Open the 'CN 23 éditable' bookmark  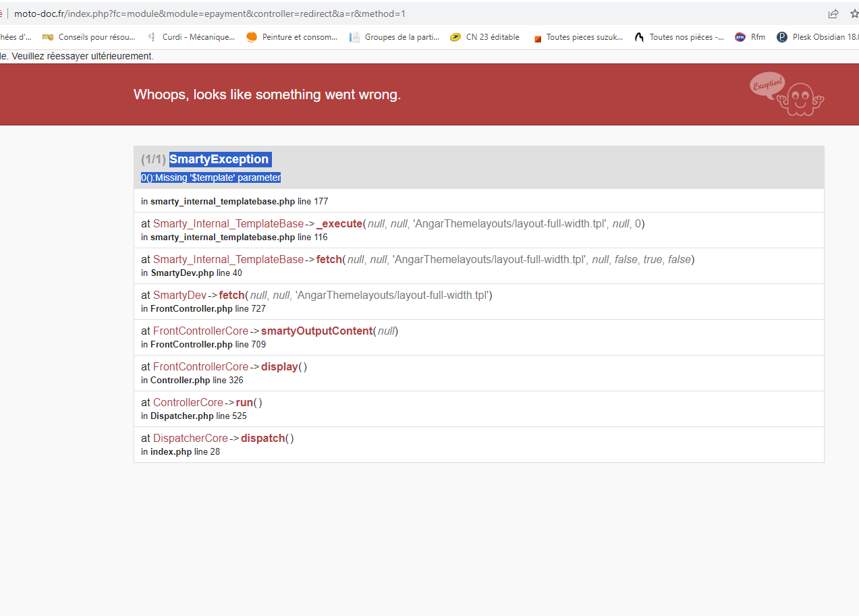click(484, 37)
